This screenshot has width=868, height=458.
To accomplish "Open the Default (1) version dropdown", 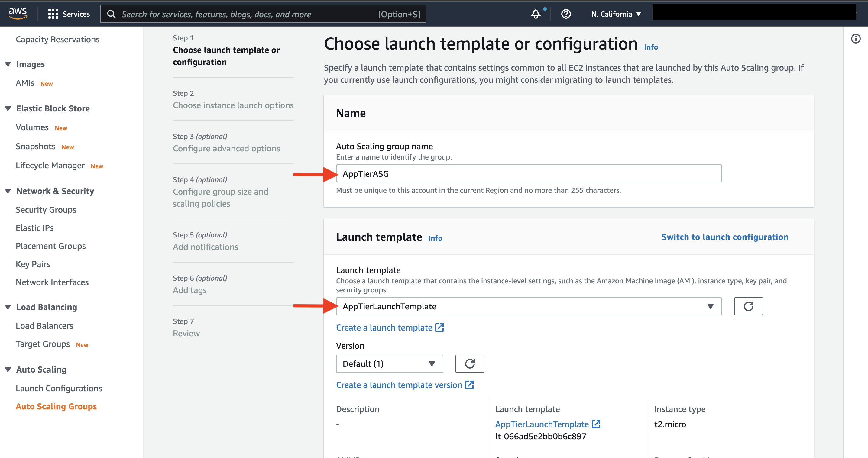I will pos(389,363).
